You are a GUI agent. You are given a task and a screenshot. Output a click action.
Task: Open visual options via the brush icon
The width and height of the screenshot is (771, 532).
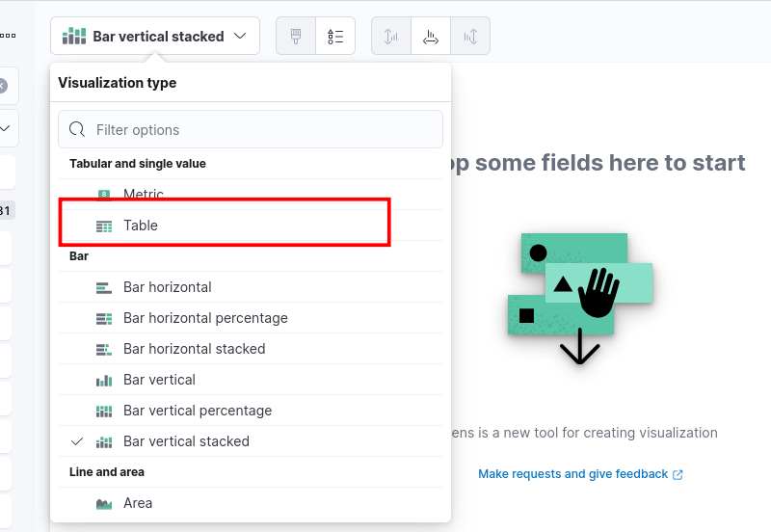[x=296, y=37]
